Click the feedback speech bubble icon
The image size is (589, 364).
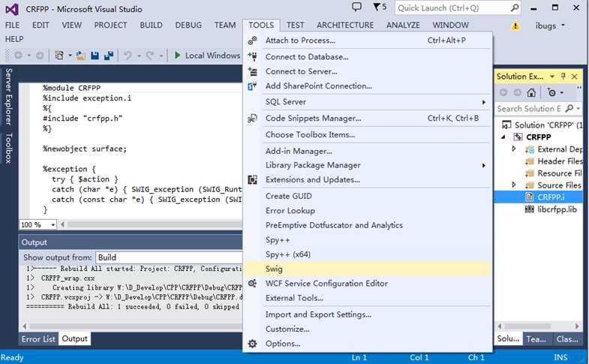coord(356,8)
